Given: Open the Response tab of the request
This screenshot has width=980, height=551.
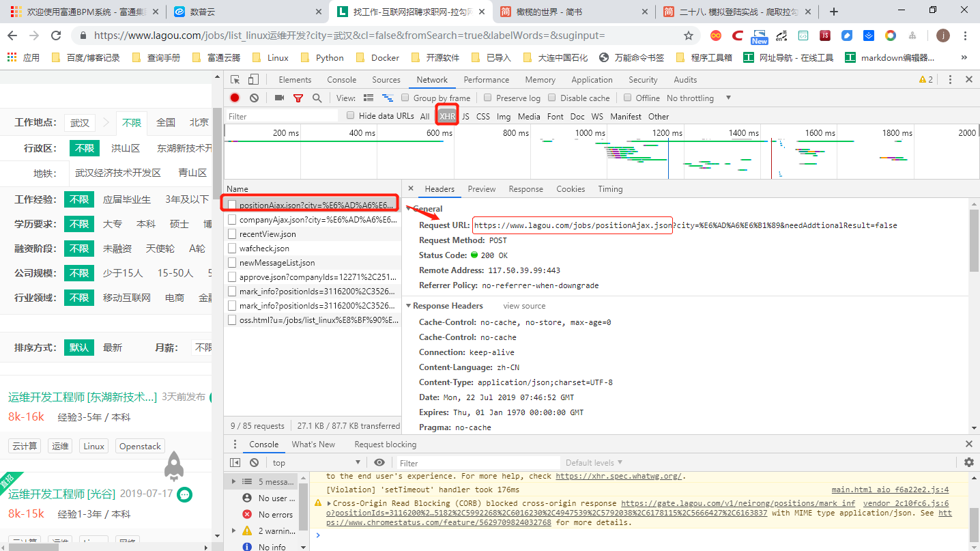Looking at the screenshot, I should point(526,189).
